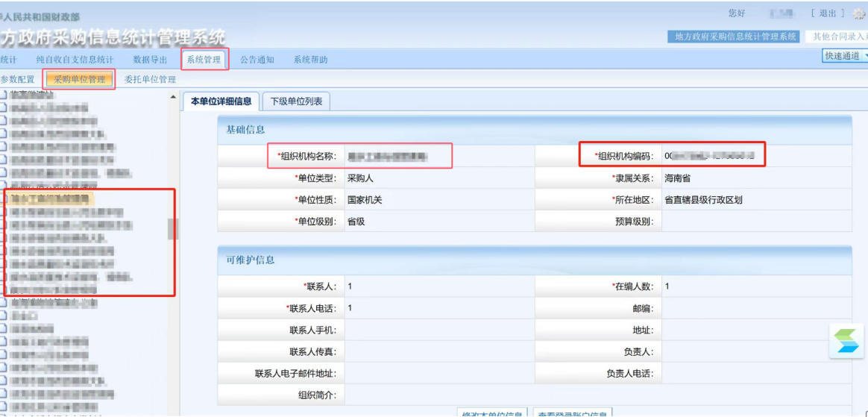Open the 系统管理 menu
The height and width of the screenshot is (417, 868).
204,60
